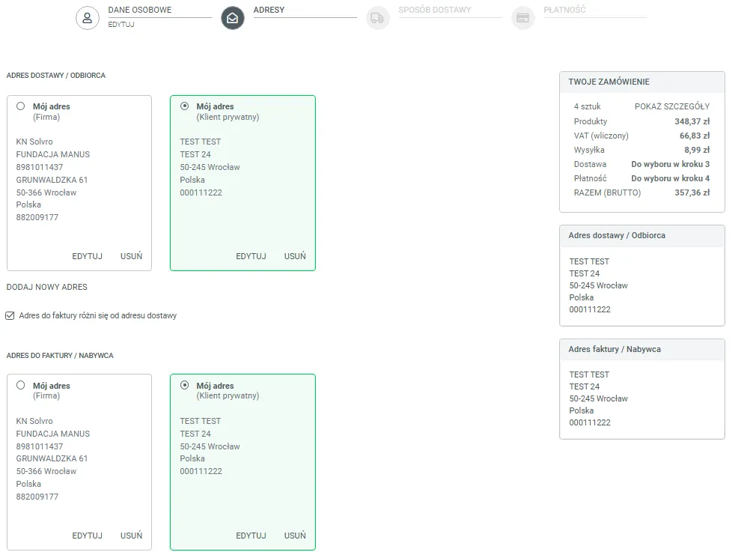Select Firma radio for invoice address
Screen dimensions: 756x558
tap(21, 386)
